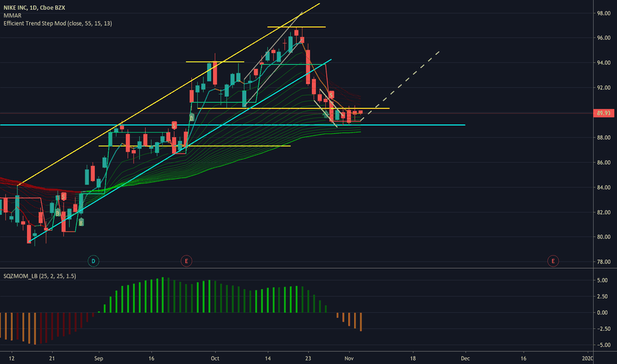Click the 92.00 price axis label

click(604, 87)
